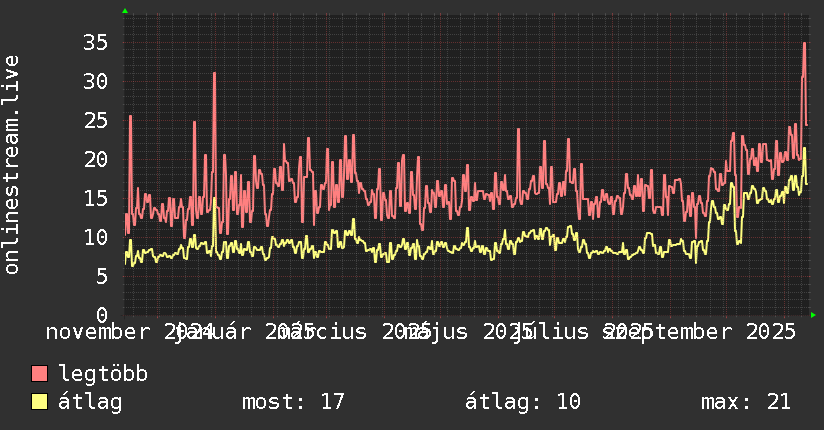Click the tallest pink peak near 35
This screenshot has height=430, width=824.
(x=805, y=44)
